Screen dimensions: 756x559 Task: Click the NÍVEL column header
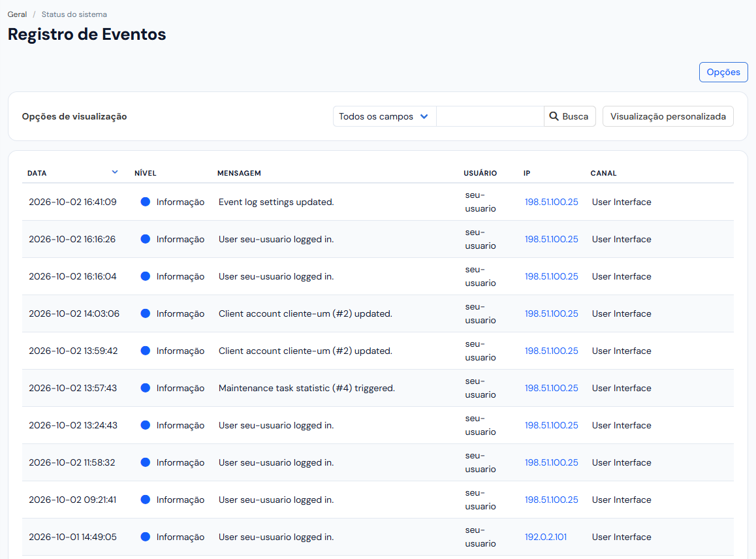pyautogui.click(x=145, y=173)
